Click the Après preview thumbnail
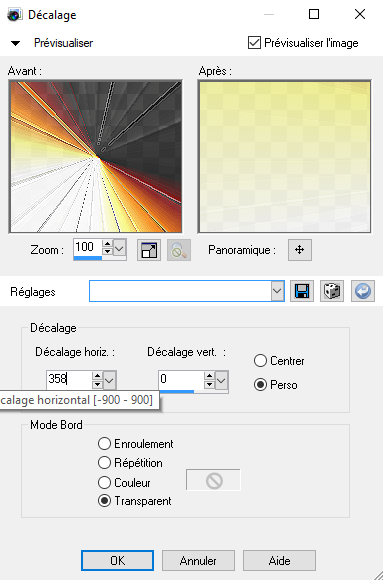 pos(285,157)
